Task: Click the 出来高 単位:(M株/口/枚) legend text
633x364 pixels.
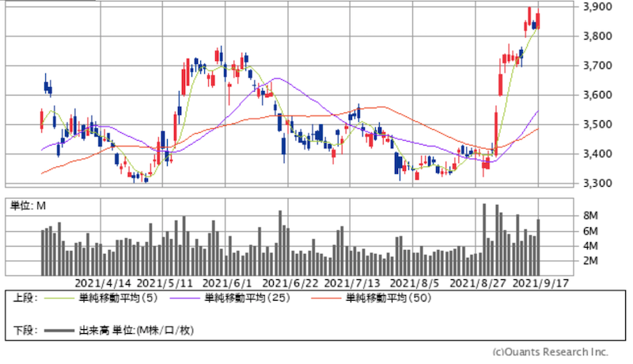Action: (x=136, y=331)
